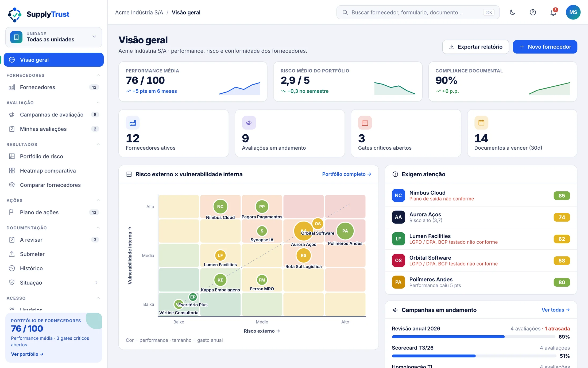The image size is (588, 368).
Task: Collapse the Fornecedores sidebar section
Action: 98,75
